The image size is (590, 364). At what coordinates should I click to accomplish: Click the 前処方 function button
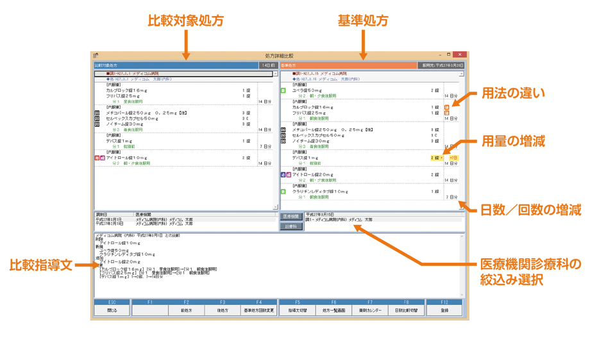click(x=186, y=310)
